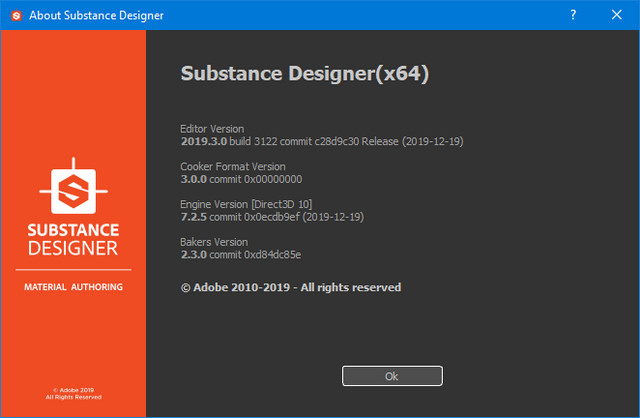
Task: Click the small © Adobe 2019 footer
Action: [x=73, y=391]
